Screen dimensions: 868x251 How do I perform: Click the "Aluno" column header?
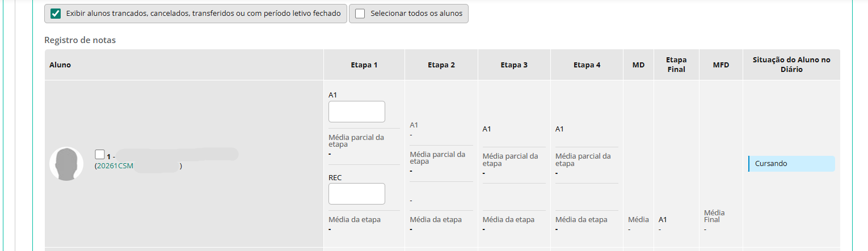[60, 65]
